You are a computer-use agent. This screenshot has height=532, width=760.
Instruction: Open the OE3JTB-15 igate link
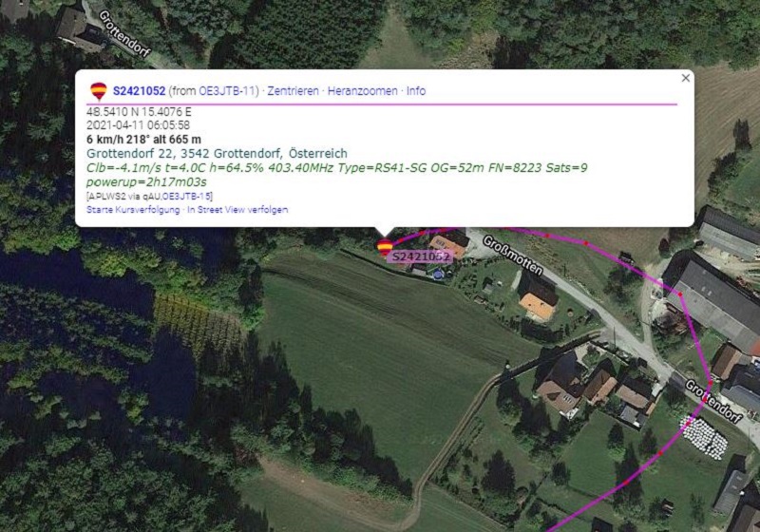[186, 197]
